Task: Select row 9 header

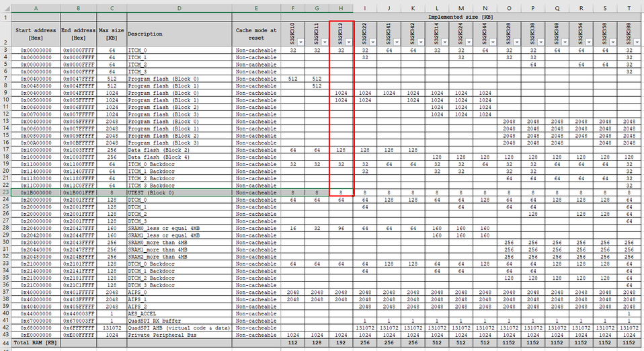Action: coord(5,93)
